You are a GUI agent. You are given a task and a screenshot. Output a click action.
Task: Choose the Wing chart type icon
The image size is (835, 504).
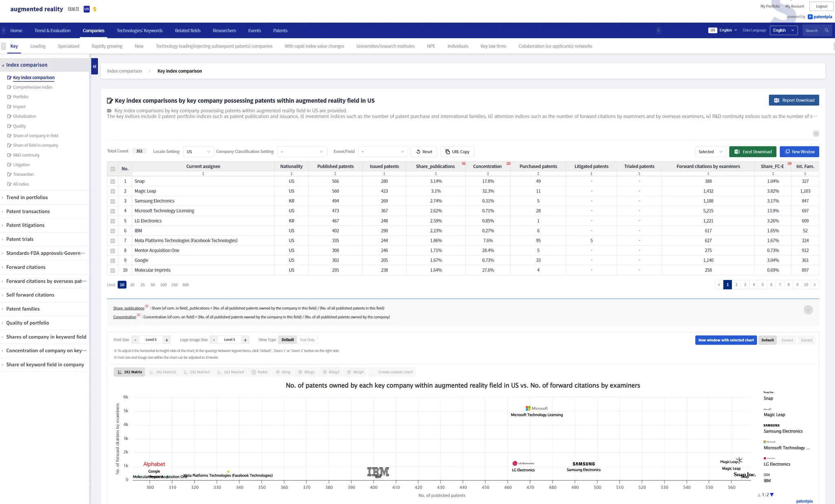pos(283,372)
